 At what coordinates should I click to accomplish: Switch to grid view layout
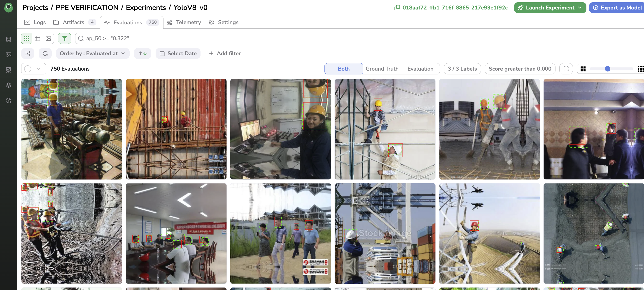point(26,38)
